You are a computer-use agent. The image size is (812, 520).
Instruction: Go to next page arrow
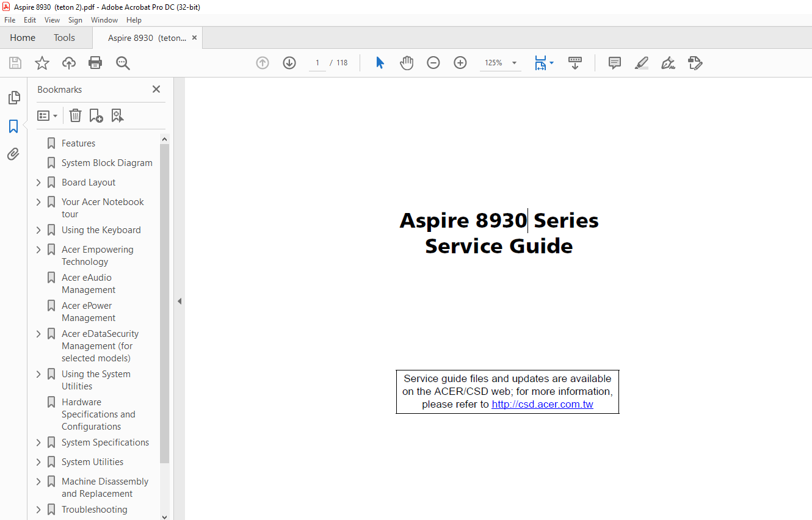289,63
